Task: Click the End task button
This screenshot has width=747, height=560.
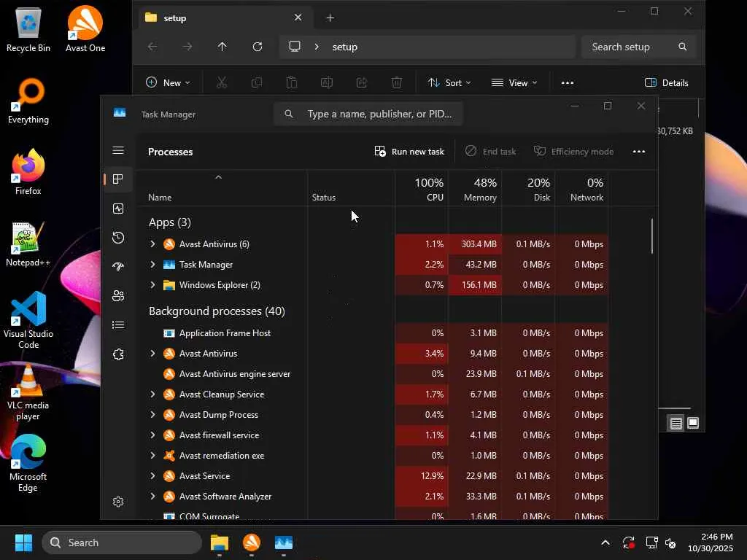Action: pyautogui.click(x=491, y=152)
